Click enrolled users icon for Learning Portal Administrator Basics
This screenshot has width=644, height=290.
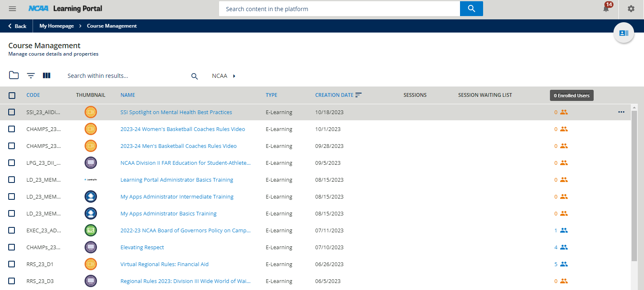tap(564, 180)
